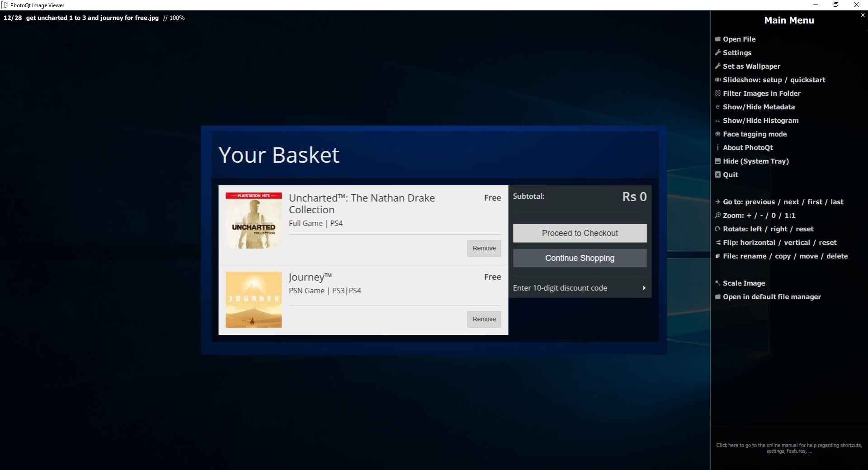Delete the current image file

pos(837,256)
